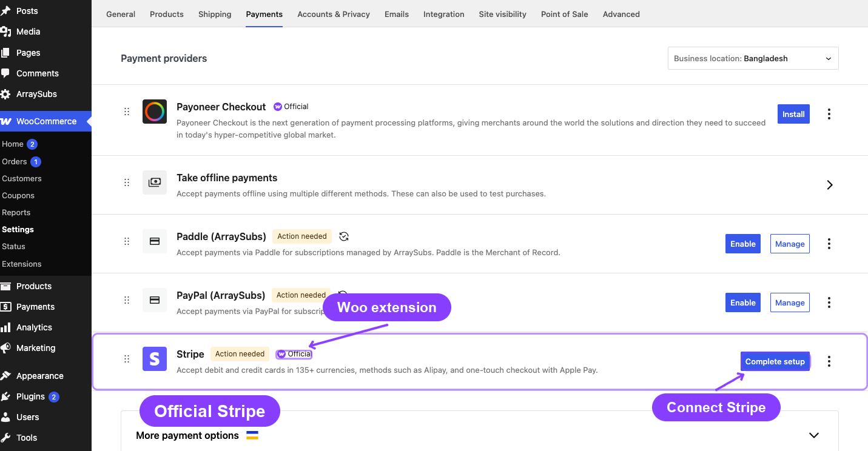Switch to the Products settings tab
Screen dimensions: 868x451
(x=167, y=14)
